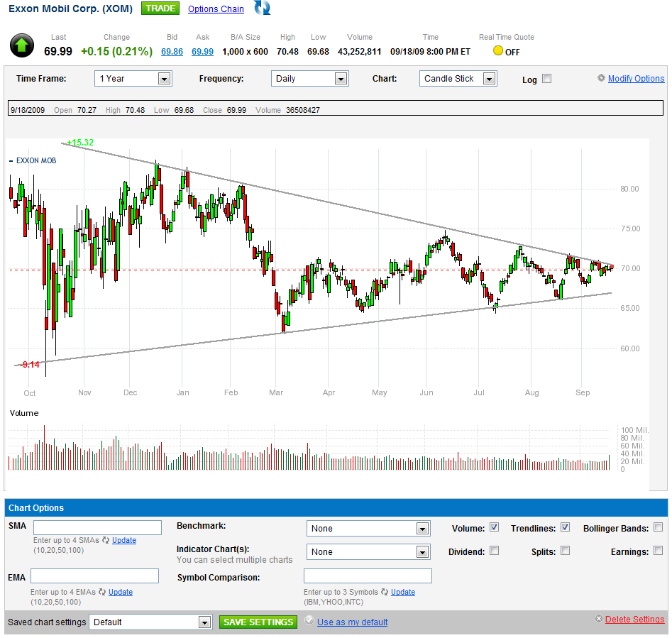Screen dimensions: 672x638
Task: Enable the Dividend checkbox
Action: tap(494, 551)
